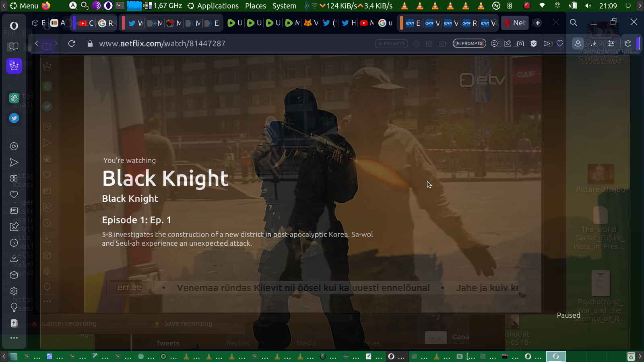Screen dimensions: 644x362
Task: Open Bluetooth indicator in system tray
Action: point(510,6)
